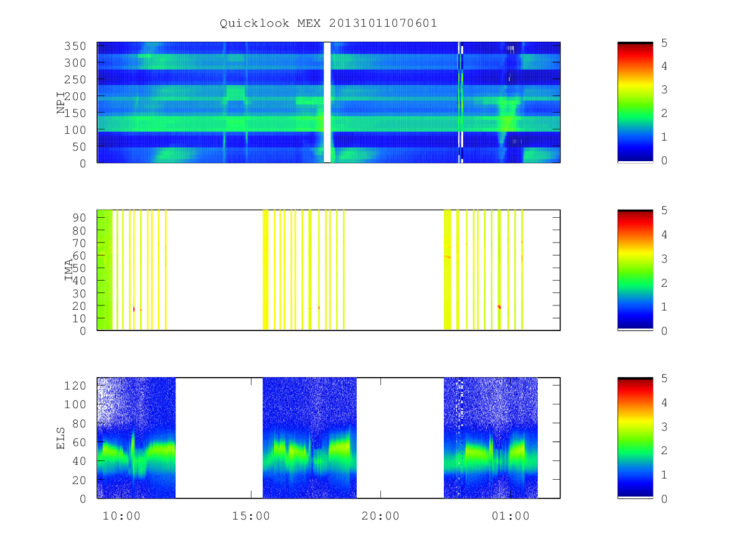Click the ELS data block beginning near 15:00
The image size is (747, 560).
click(309, 437)
